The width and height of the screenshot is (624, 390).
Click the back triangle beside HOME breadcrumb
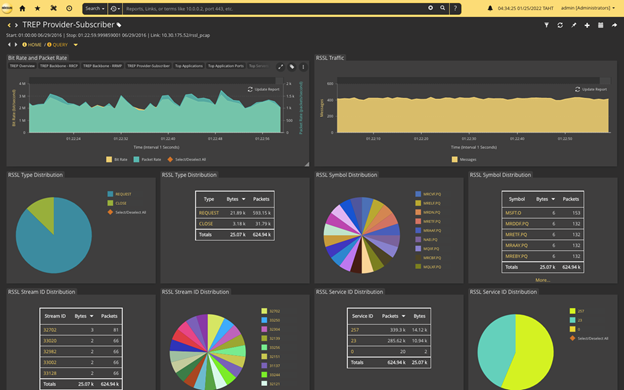tap(9, 45)
